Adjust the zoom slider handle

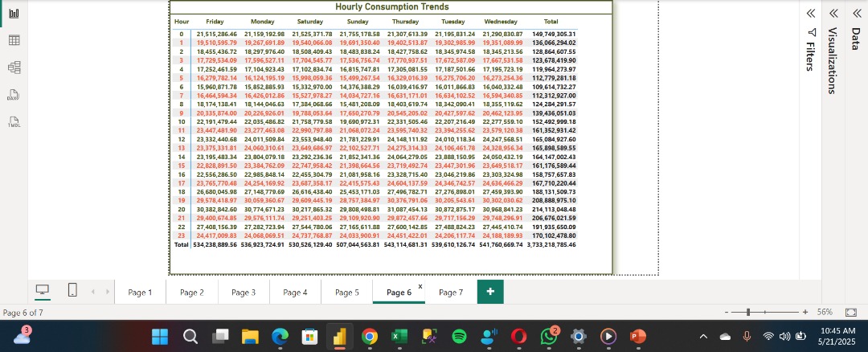[x=748, y=313]
